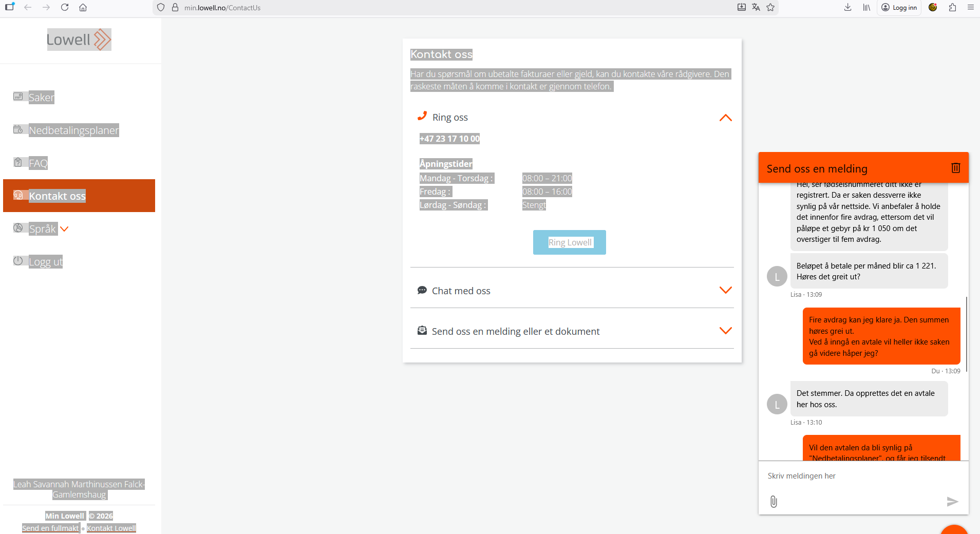Click the chat conversation scrollbar
This screenshot has width=980, height=534.
pos(966,334)
